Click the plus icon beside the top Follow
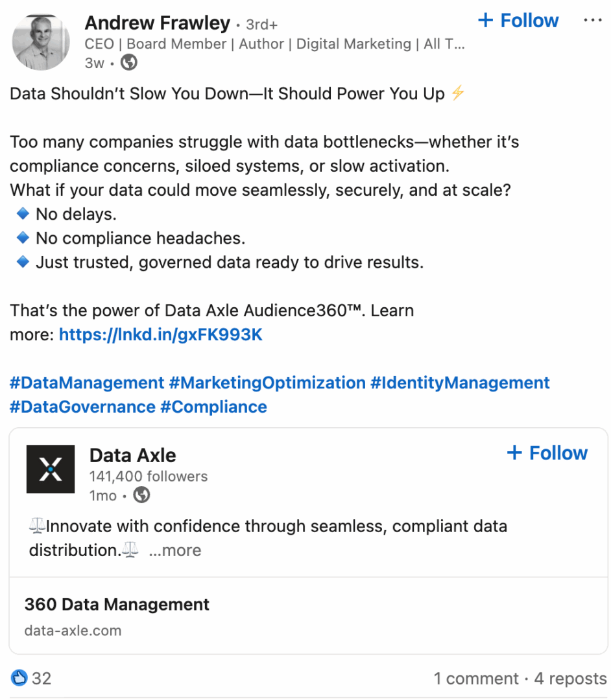The height and width of the screenshot is (700, 611). [485, 20]
